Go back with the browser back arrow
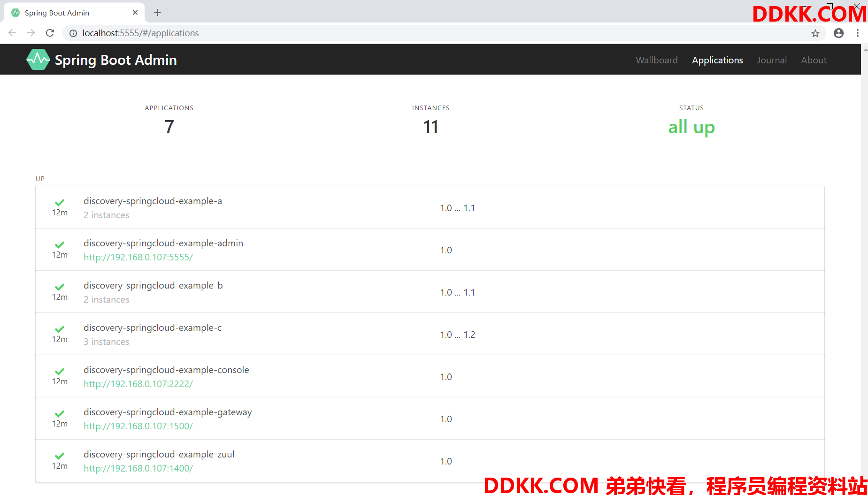The width and height of the screenshot is (868, 495). point(12,33)
